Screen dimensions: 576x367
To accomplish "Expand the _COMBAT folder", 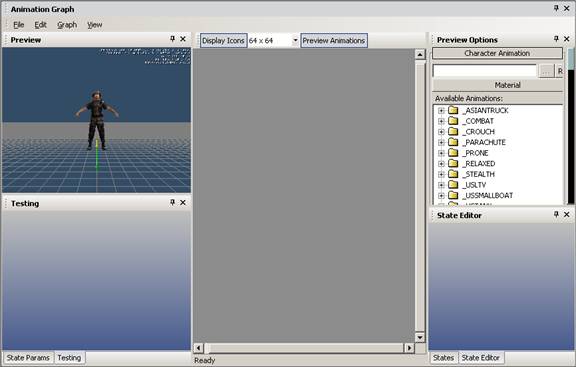I will [x=441, y=121].
